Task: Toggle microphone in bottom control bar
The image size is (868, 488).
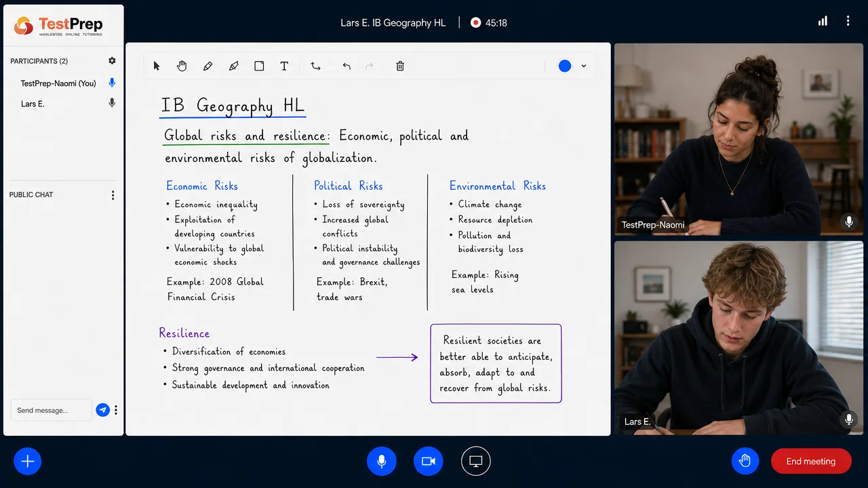Action: point(382,462)
